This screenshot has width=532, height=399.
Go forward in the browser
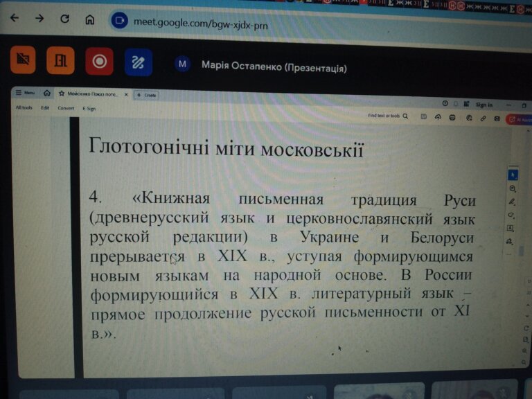point(39,18)
